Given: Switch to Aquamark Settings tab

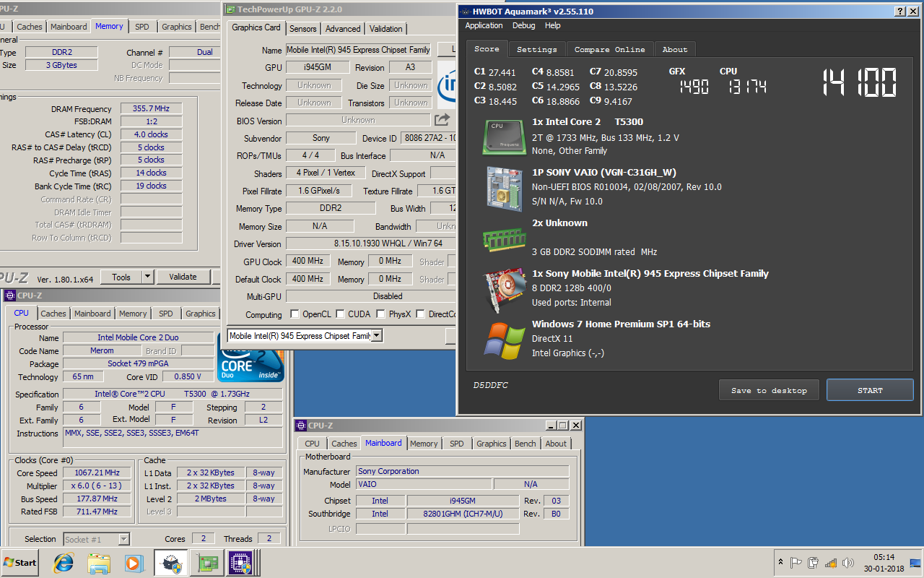Looking at the screenshot, I should pyautogui.click(x=537, y=49).
